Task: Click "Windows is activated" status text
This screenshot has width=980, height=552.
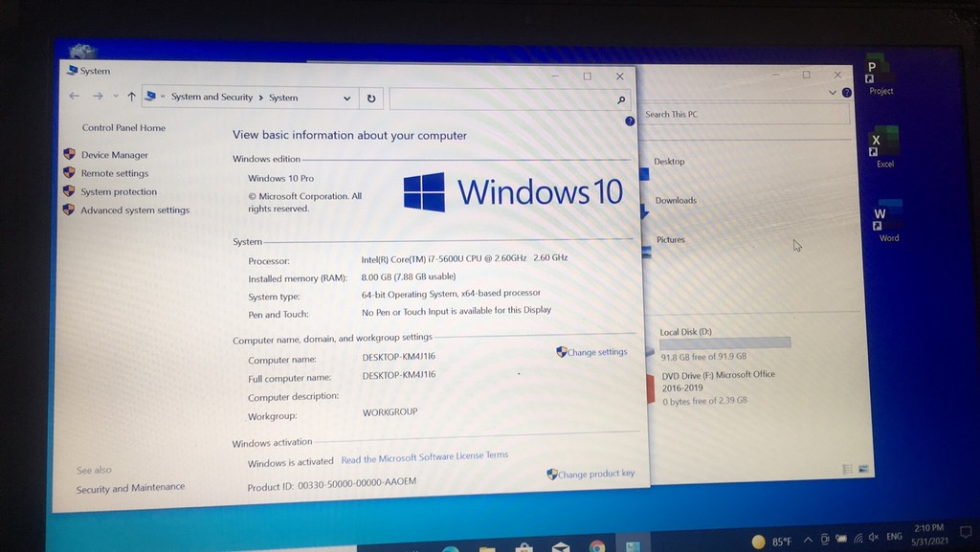Action: (291, 463)
